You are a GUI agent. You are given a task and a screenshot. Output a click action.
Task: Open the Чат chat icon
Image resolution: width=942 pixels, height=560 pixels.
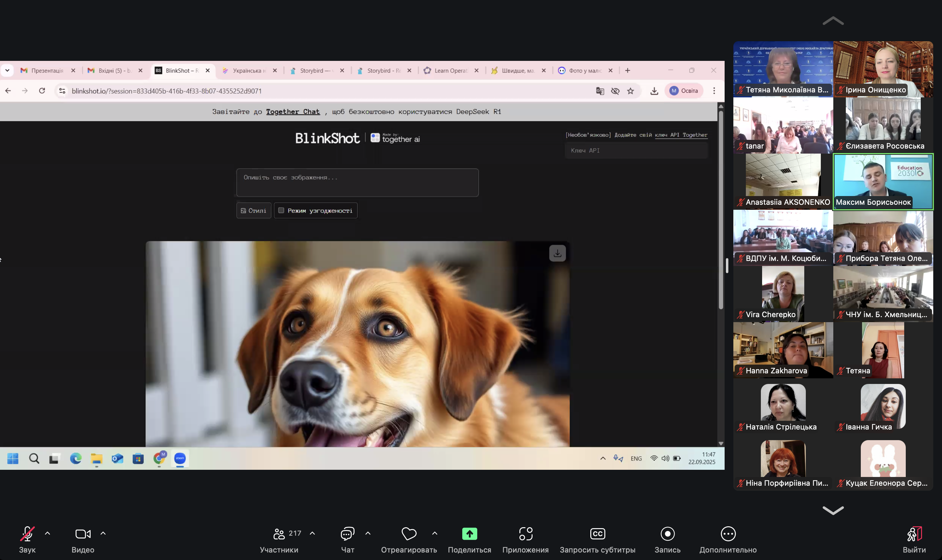click(x=347, y=533)
